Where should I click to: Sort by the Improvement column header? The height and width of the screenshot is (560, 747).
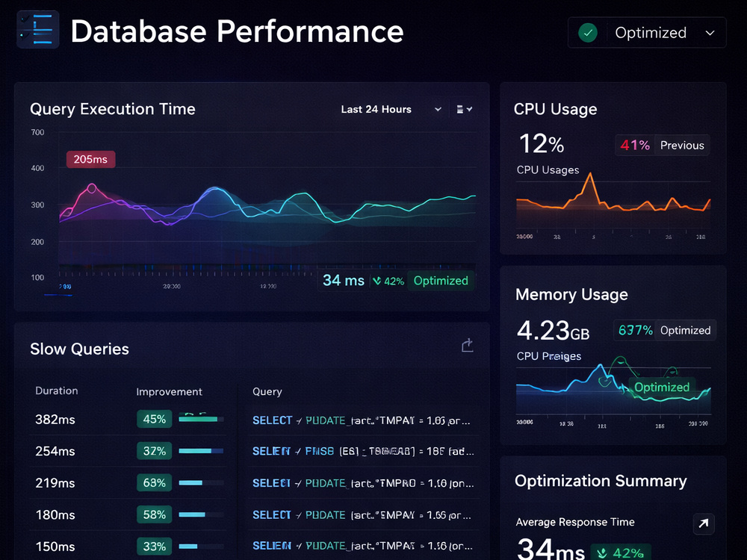169,391
